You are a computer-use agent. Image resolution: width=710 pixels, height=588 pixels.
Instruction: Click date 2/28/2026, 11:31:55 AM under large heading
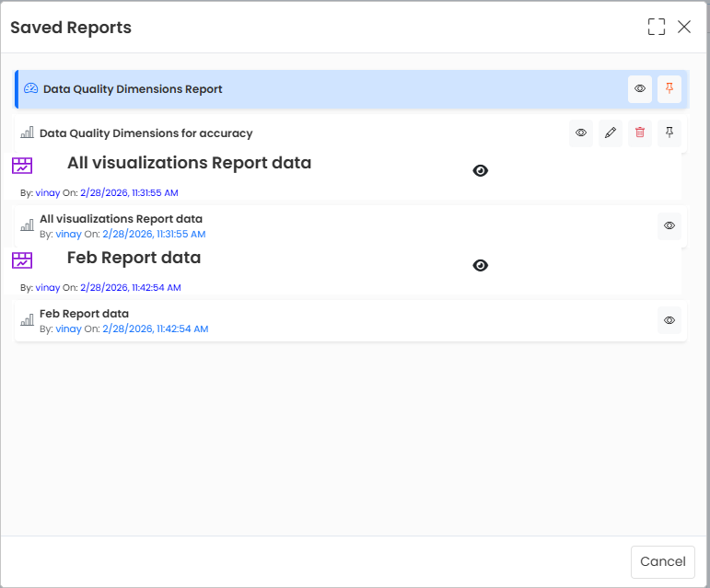[129, 192]
